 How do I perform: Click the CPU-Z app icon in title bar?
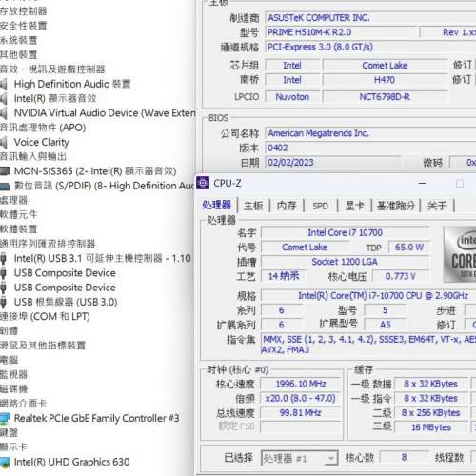point(203,183)
